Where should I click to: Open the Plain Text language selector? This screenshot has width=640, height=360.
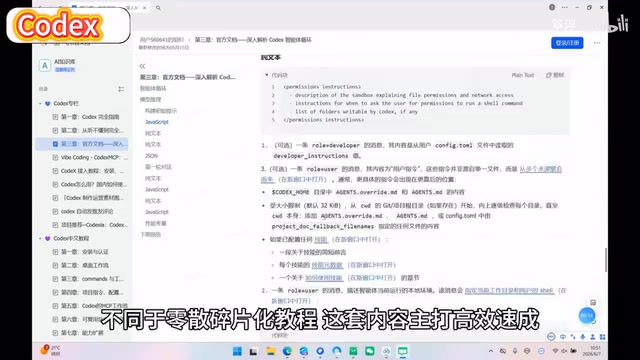pos(523,75)
